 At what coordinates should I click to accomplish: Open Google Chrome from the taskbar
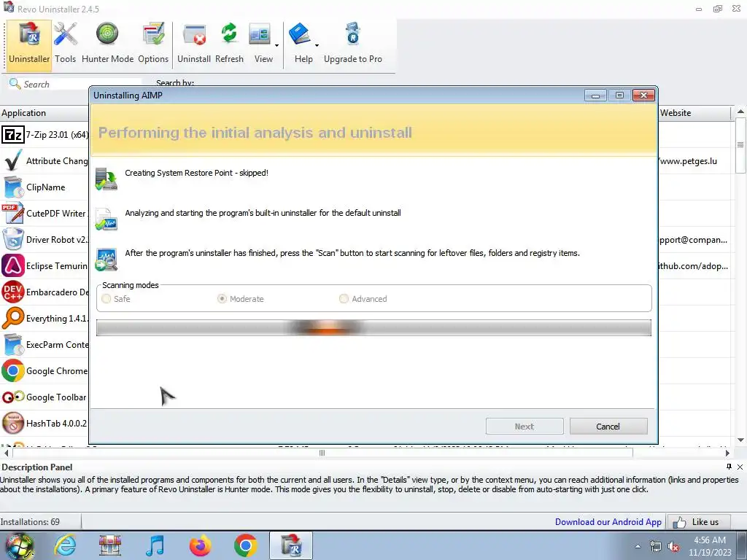pos(245,545)
